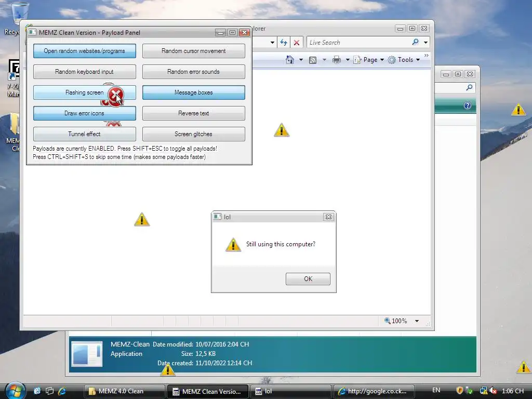Click the EN language indicator
Image resolution: width=532 pixels, height=399 pixels.
(436, 390)
